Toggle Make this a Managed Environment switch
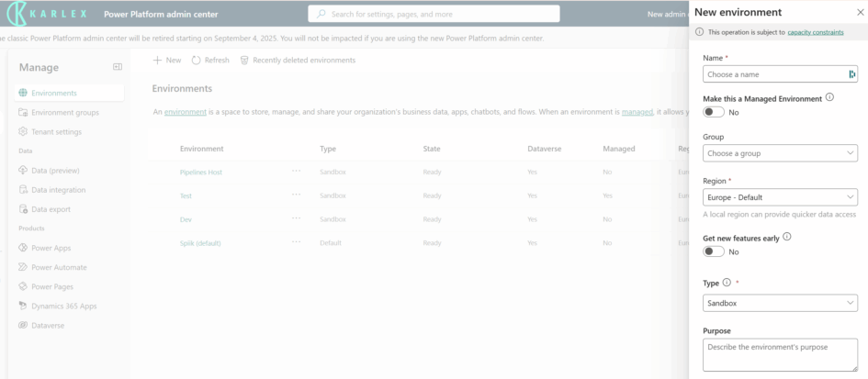 (714, 112)
